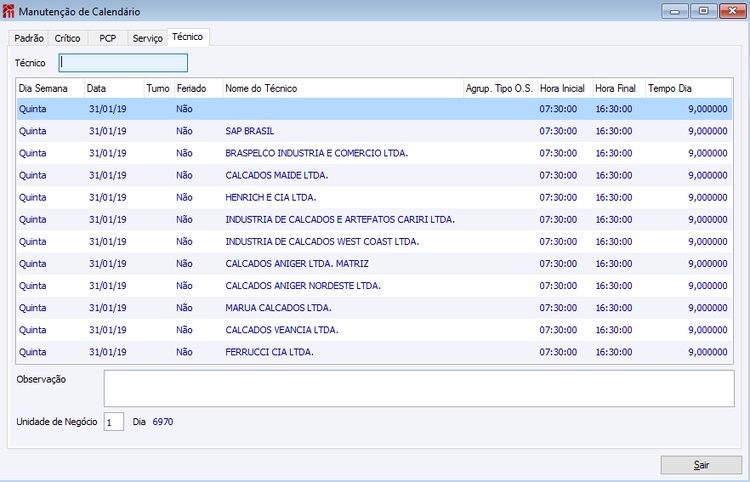Click the Hora Final column header
Image resolution: width=750 pixels, height=482 pixels.
click(619, 88)
